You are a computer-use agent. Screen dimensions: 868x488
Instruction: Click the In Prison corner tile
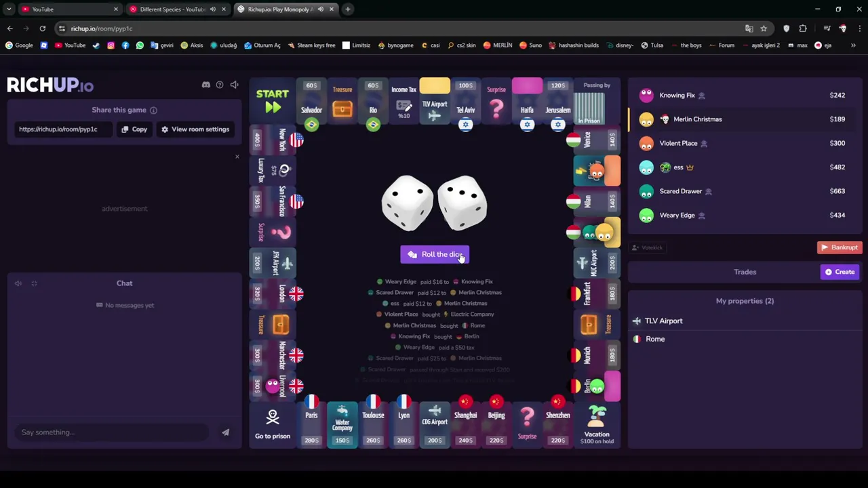coord(597,102)
